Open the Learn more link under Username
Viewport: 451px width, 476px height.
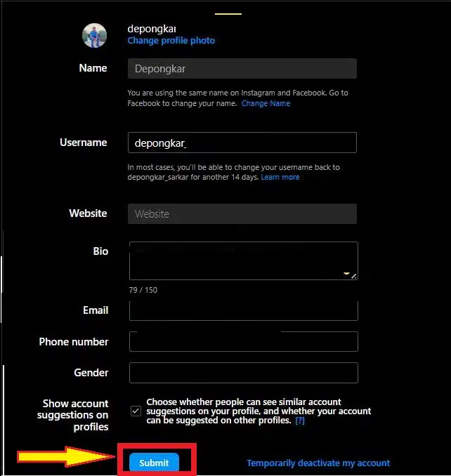(x=280, y=178)
